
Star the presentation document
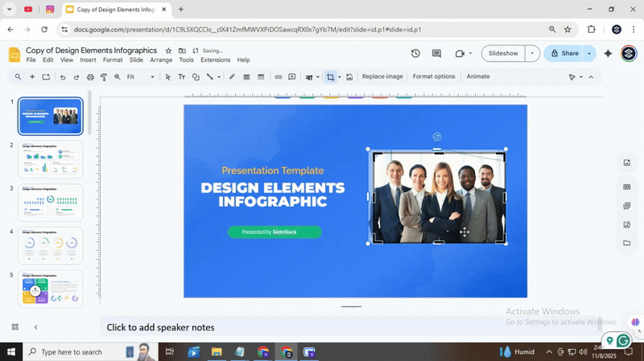(168, 51)
